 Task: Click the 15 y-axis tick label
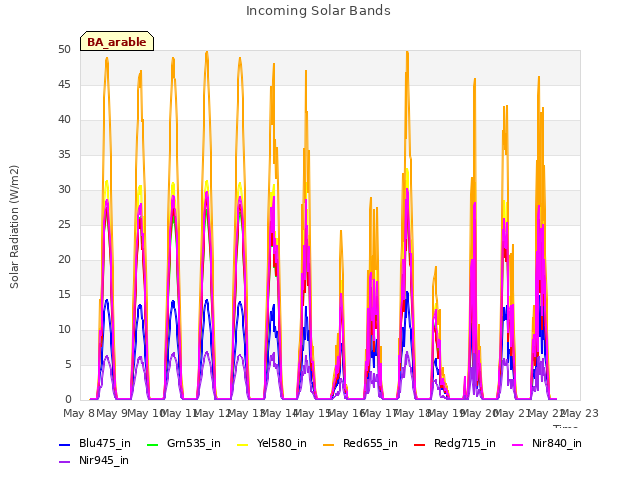64,294
